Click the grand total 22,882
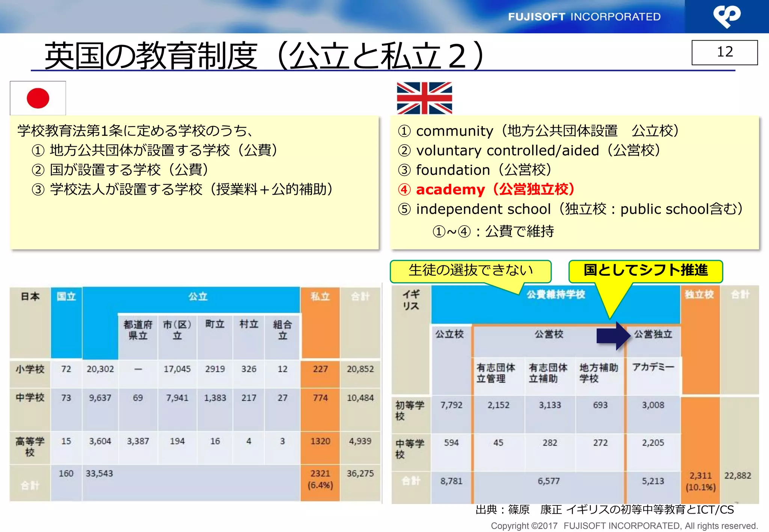 (737, 476)
